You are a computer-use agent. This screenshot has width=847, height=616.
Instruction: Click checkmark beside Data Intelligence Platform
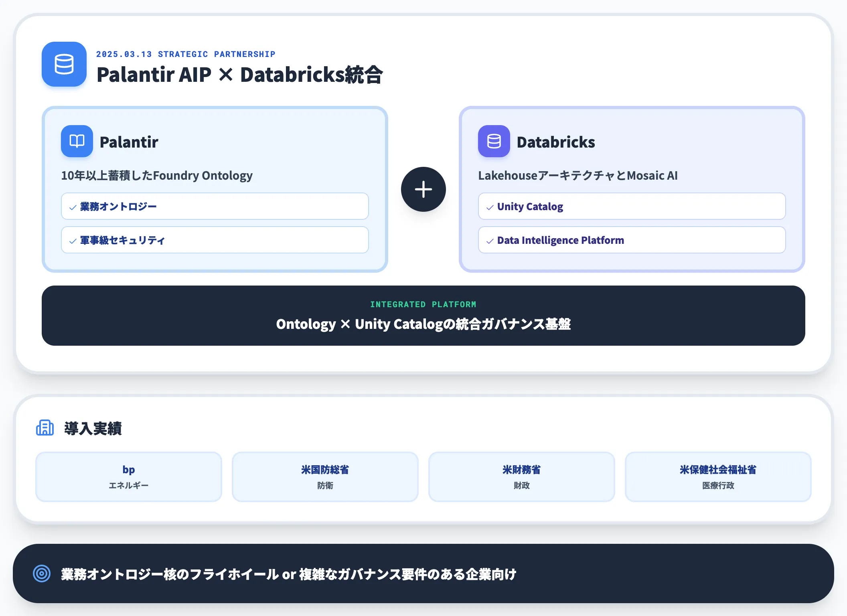[490, 241]
